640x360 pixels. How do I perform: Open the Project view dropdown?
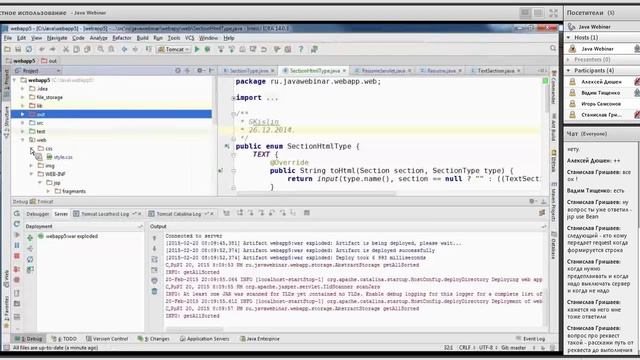pyautogui.click(x=38, y=71)
